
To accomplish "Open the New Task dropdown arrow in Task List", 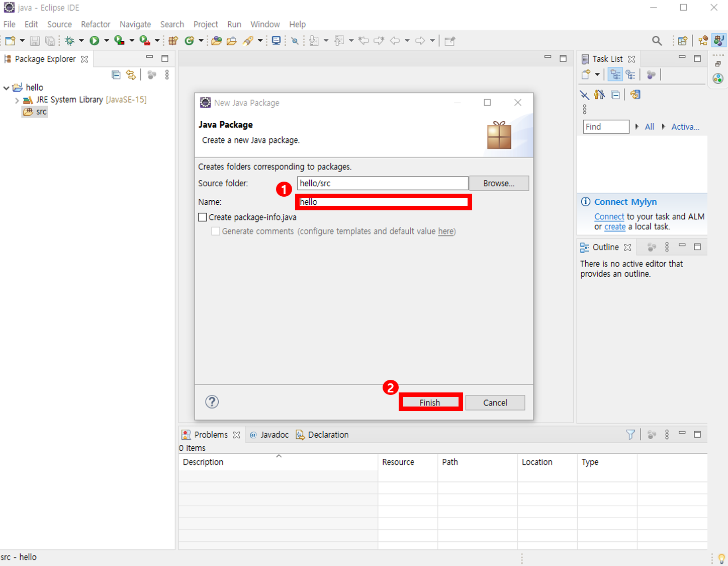I will [597, 75].
